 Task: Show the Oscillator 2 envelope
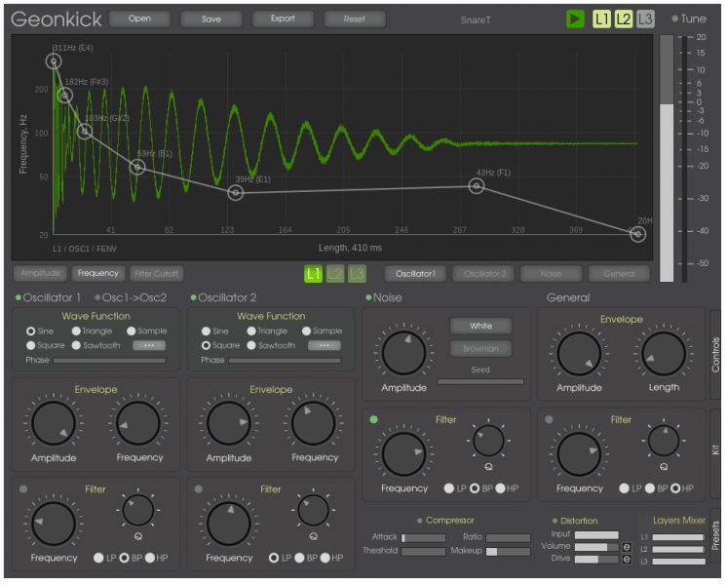[x=483, y=274]
